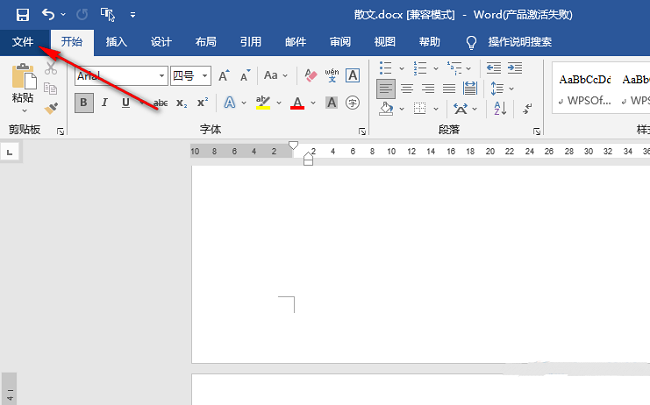Apply superscript formatting

pos(202,103)
